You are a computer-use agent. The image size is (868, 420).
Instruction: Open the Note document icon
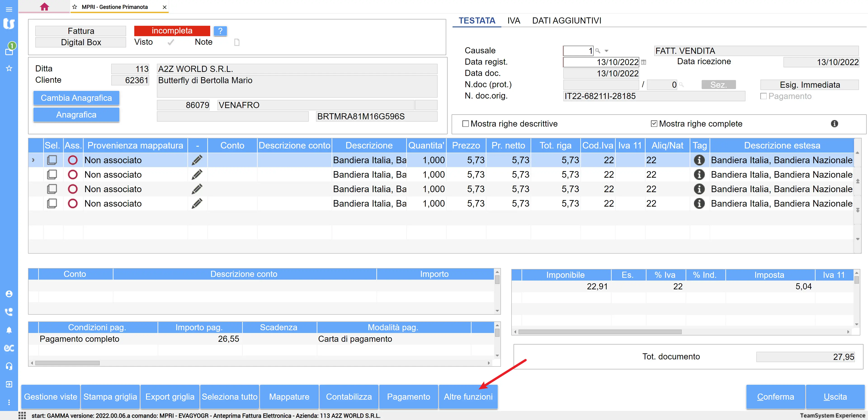tap(237, 42)
